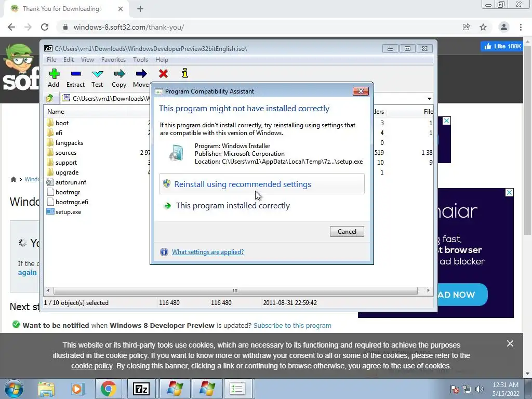Open the Favorites menu
The width and height of the screenshot is (532, 399).
tap(113, 60)
